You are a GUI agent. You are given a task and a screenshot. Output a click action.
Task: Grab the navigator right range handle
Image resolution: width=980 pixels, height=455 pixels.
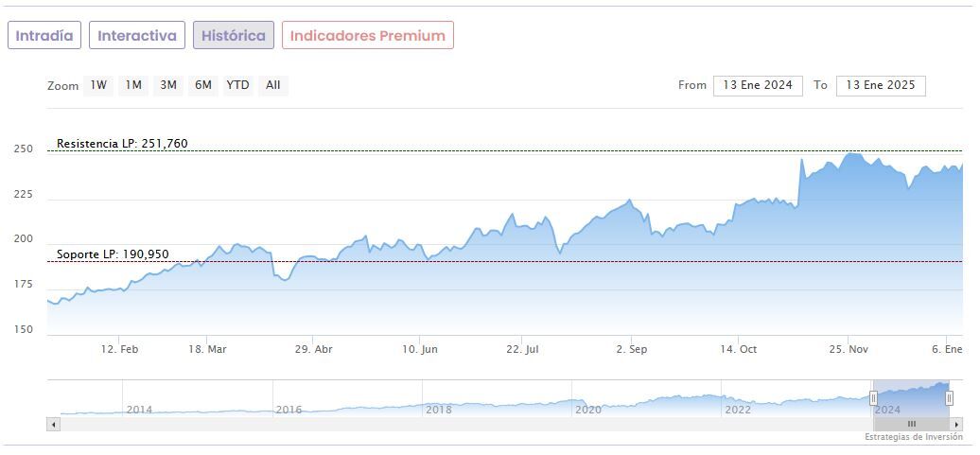tap(949, 398)
